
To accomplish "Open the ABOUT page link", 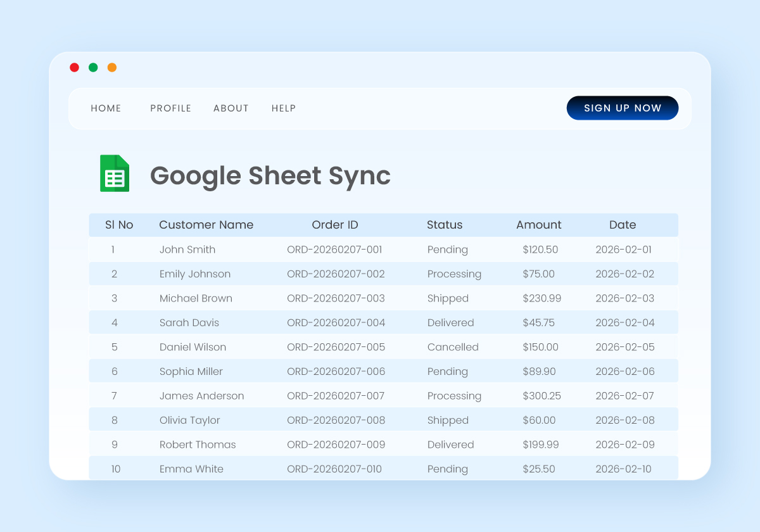I will click(231, 108).
